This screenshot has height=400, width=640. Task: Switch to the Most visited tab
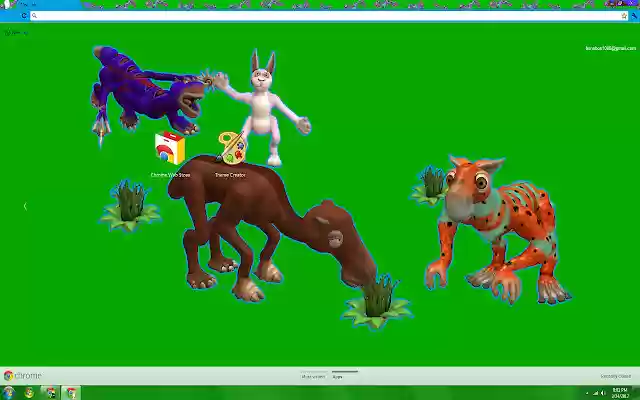click(313, 376)
